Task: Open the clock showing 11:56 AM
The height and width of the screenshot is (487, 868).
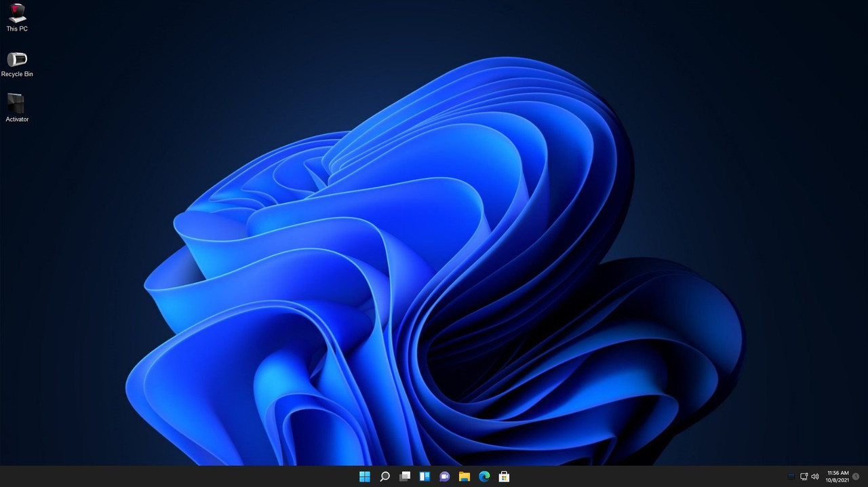Action: pos(837,476)
